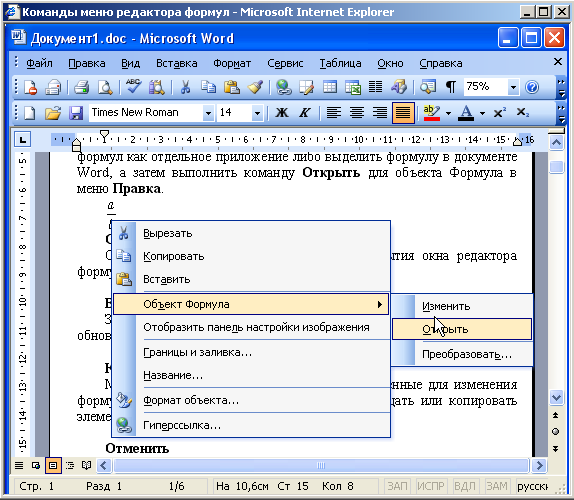
Task: Open the Сервис menu
Action: tap(285, 63)
